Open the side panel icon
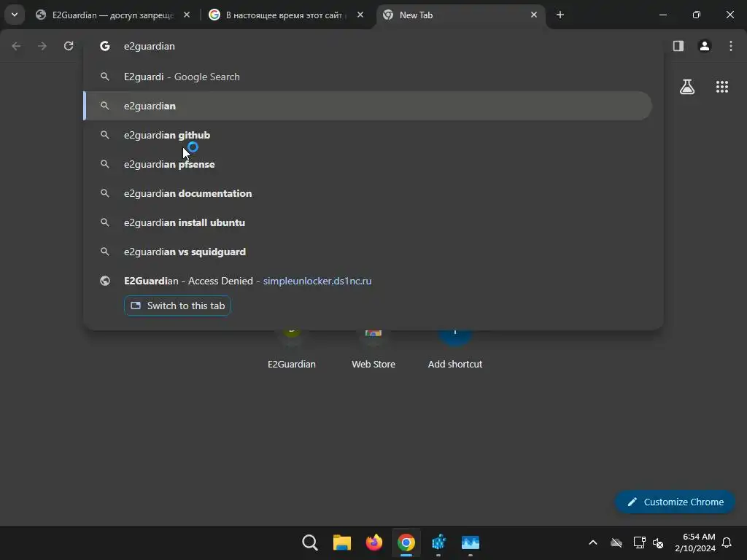Screen dimensions: 747x560 point(678,46)
